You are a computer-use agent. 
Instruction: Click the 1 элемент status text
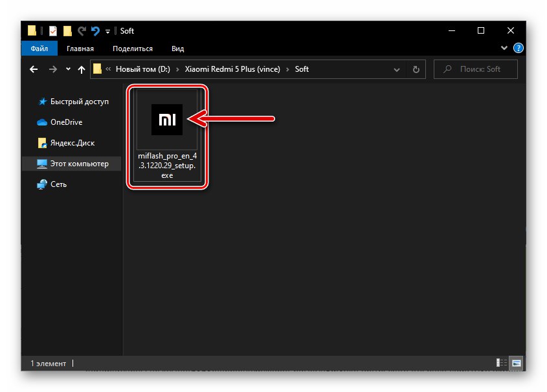(x=48, y=364)
